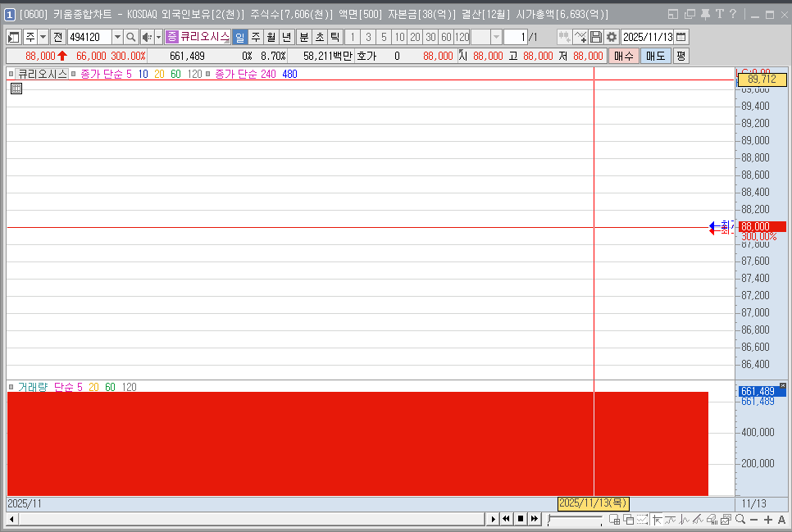The image size is (792, 532).
Task: Expand the stock code 494120 dropdown
Action: [x=117, y=37]
